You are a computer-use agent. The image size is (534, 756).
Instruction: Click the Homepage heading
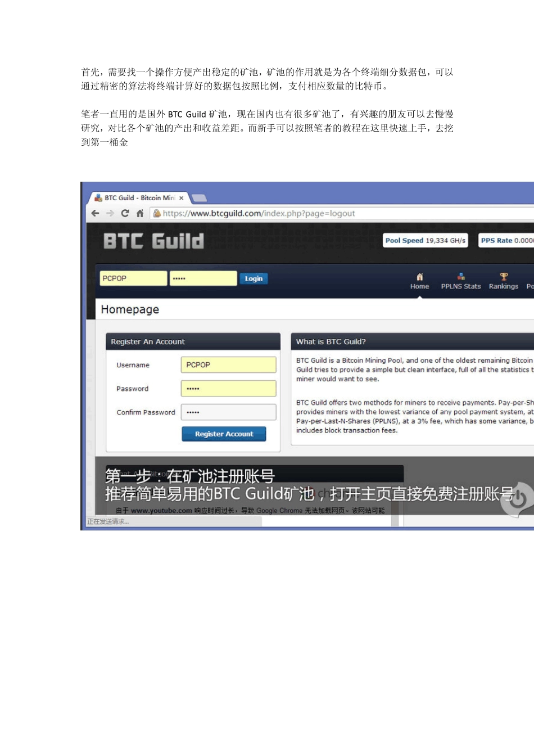point(130,309)
